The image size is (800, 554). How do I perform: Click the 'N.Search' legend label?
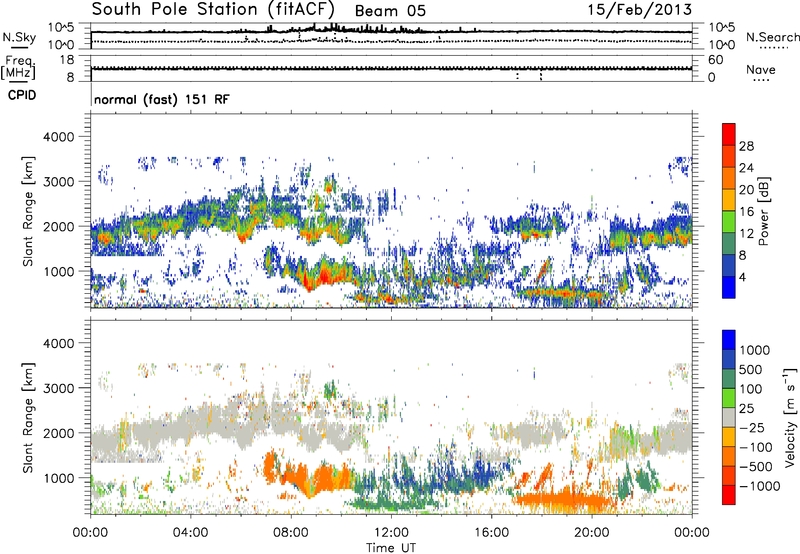772,37
